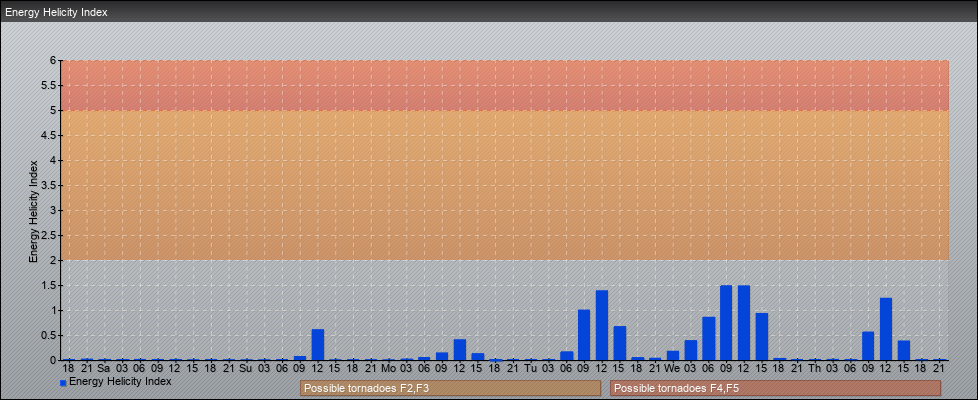
Task: Click the y-axis value '4.5'
Action: (x=50, y=135)
